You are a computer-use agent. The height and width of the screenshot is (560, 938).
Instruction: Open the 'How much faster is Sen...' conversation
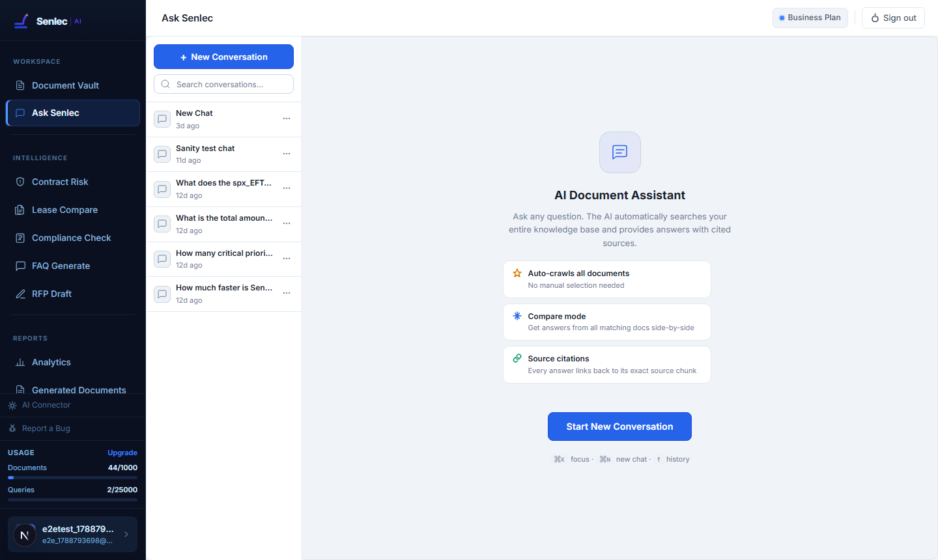click(224, 294)
